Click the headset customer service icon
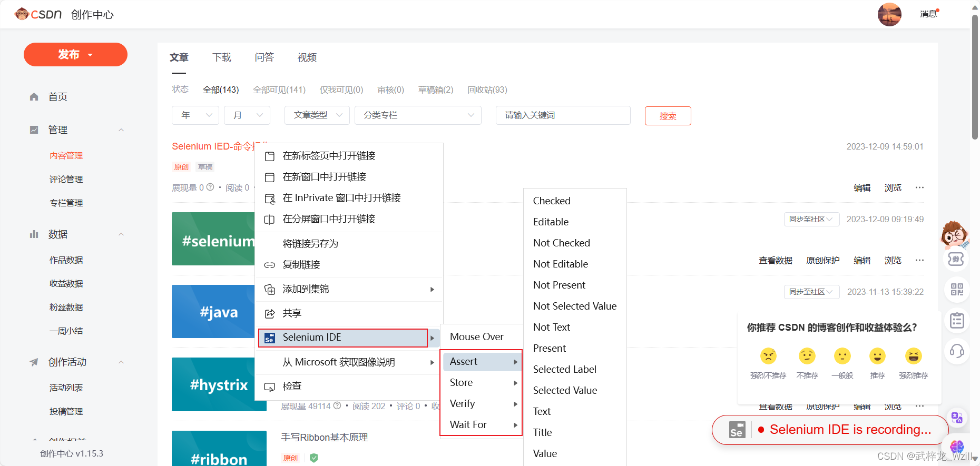980x466 pixels. (957, 351)
